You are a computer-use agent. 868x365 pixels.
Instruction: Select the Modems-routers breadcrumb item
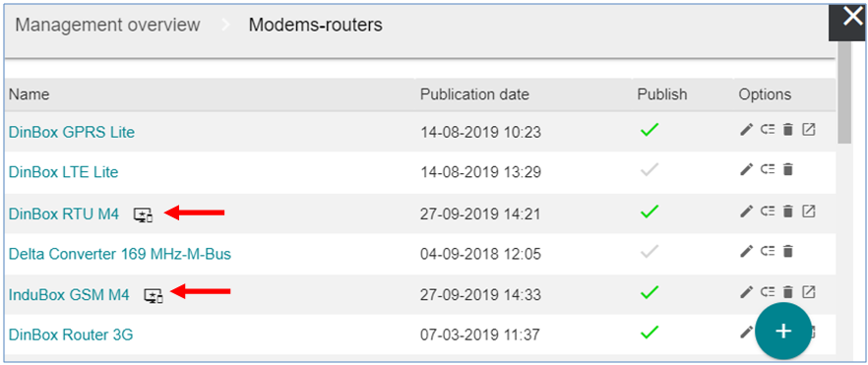pos(315,25)
